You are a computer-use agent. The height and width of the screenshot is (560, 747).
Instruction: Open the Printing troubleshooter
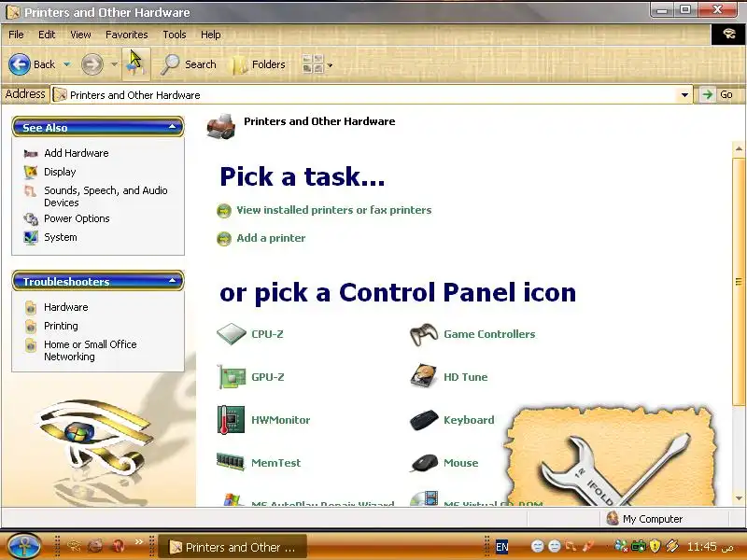(x=61, y=326)
